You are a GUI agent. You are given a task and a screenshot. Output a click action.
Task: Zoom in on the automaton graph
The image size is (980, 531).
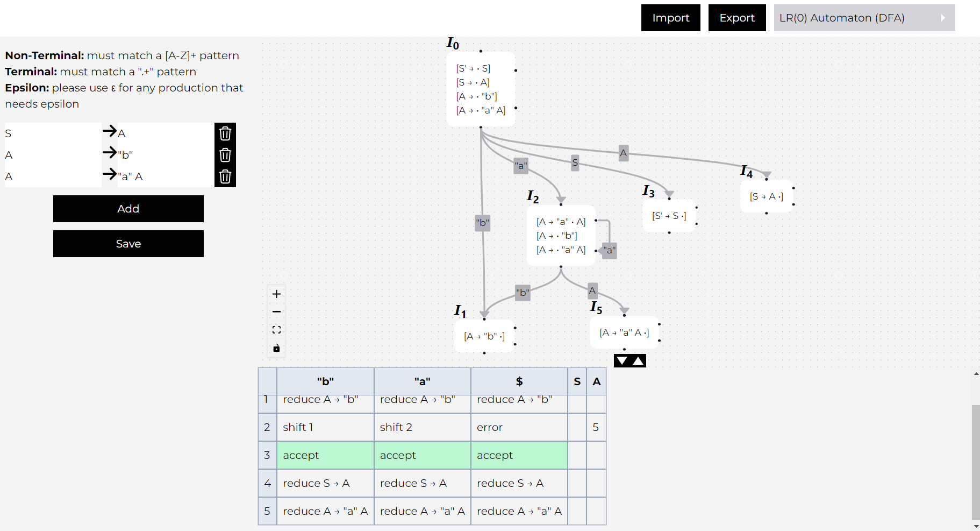coord(276,294)
